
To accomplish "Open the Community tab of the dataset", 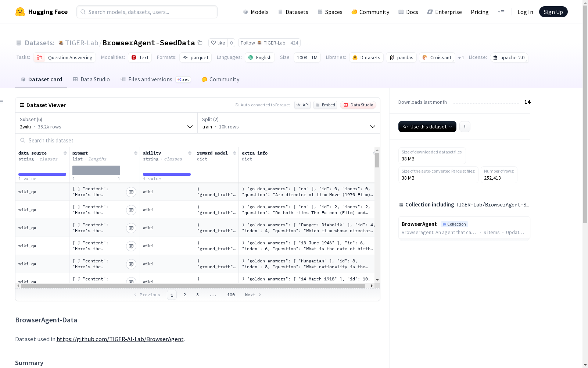I will coord(220,79).
